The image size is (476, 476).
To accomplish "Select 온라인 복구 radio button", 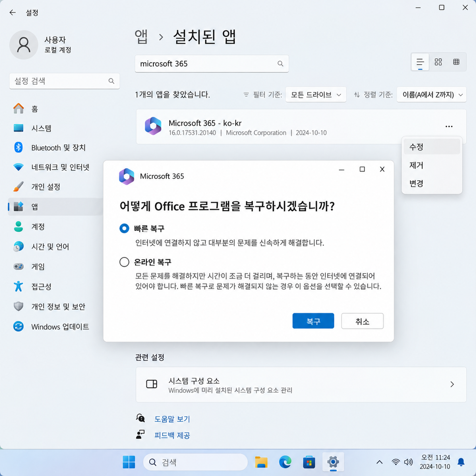I will (x=124, y=262).
